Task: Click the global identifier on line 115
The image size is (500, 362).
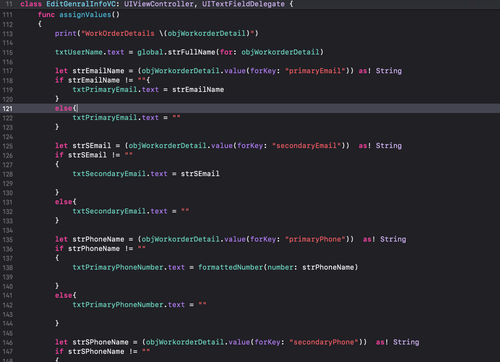Action: point(150,52)
